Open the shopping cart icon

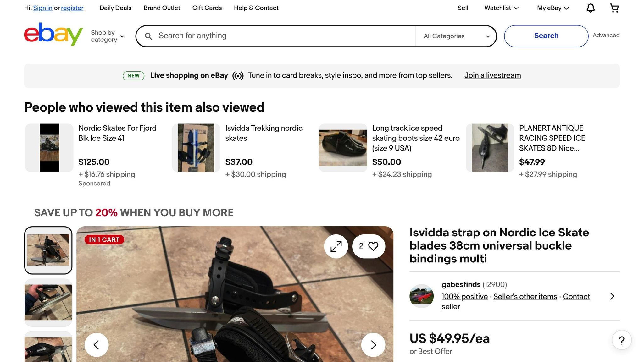614,8
